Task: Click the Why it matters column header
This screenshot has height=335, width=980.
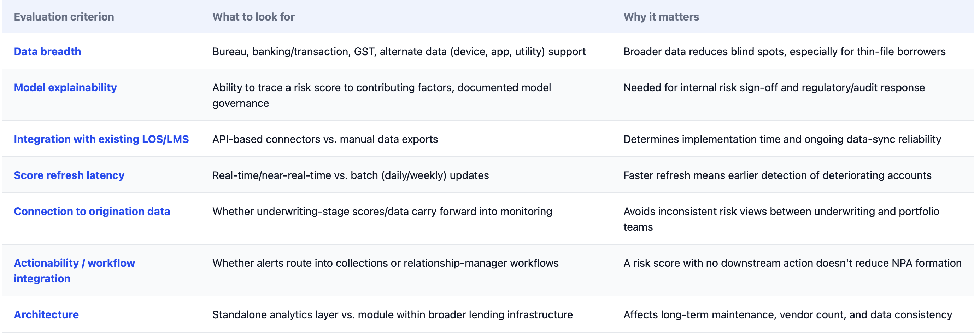Action: (661, 17)
